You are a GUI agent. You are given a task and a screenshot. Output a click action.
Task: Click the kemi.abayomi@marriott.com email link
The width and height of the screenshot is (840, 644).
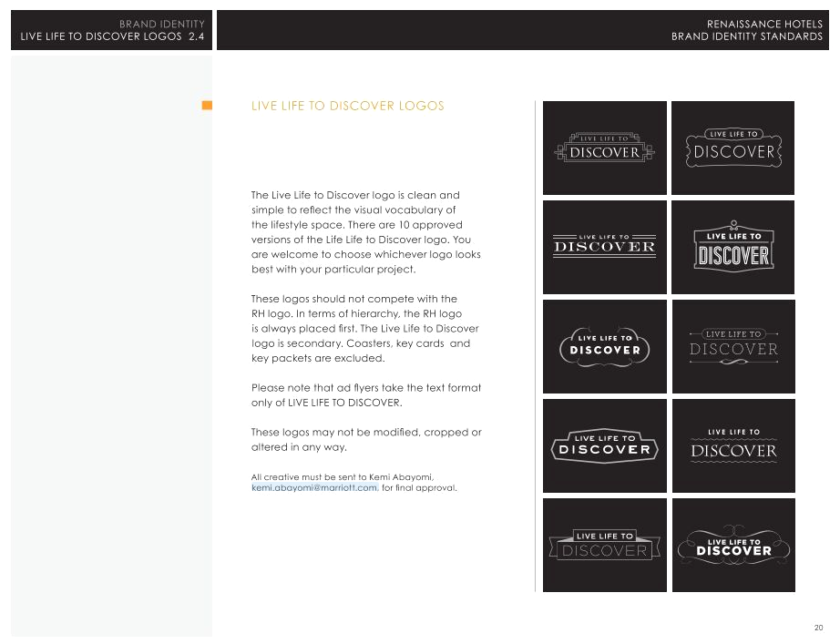[x=315, y=487]
